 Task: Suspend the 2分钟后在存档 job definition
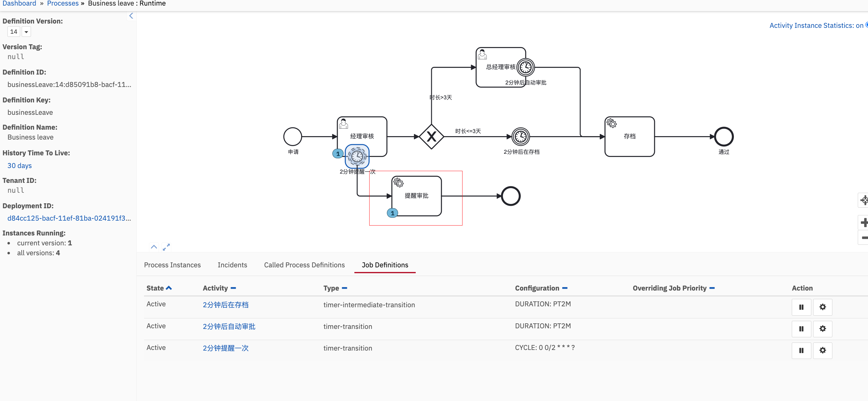click(801, 307)
